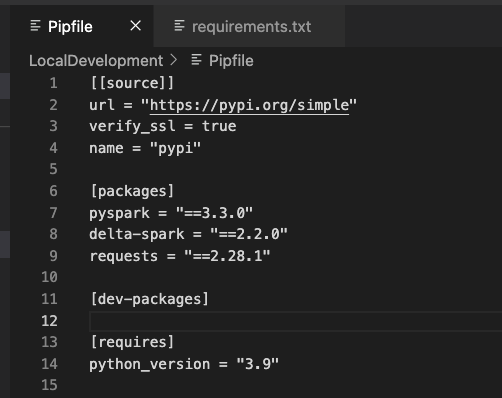Click the breadcrumb chevron after LocalDevelopment
The height and width of the screenshot is (398, 502).
tap(173, 60)
